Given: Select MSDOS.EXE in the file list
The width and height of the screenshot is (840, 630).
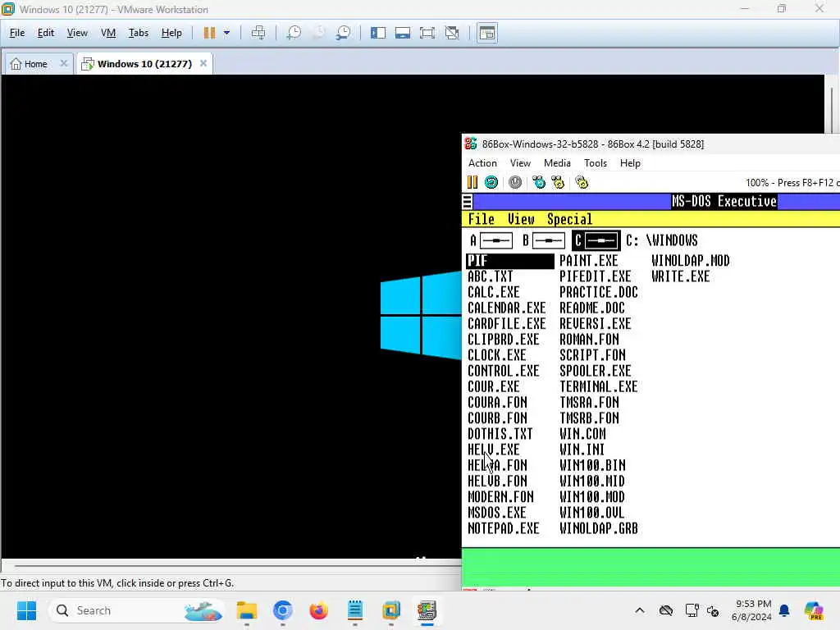Looking at the screenshot, I should pos(496,513).
